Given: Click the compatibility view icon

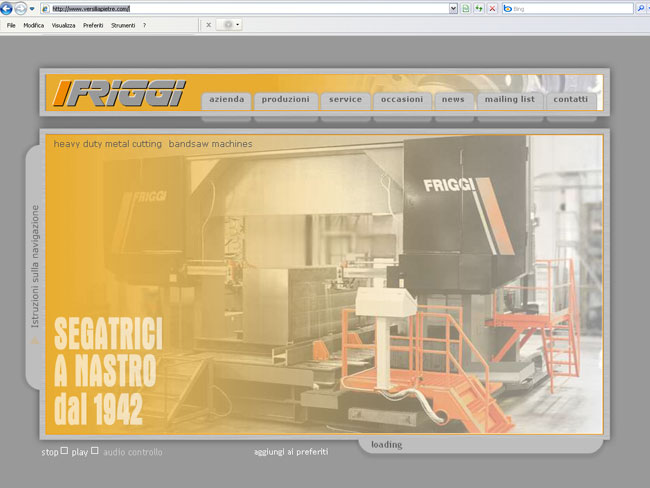Looking at the screenshot, I should pos(466,8).
